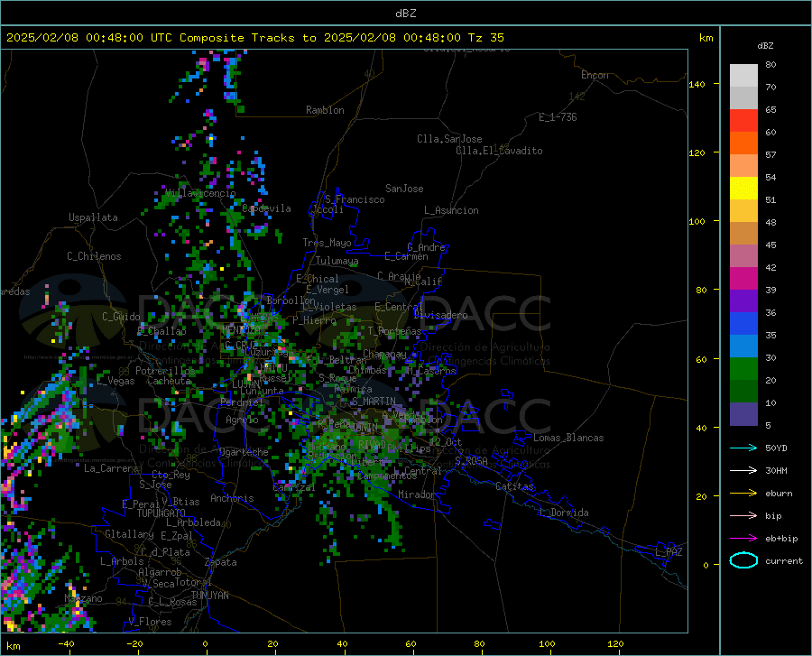Screen dimensions: 812x656
Task: Click the 'V_Flores' map label
Action: click(150, 622)
